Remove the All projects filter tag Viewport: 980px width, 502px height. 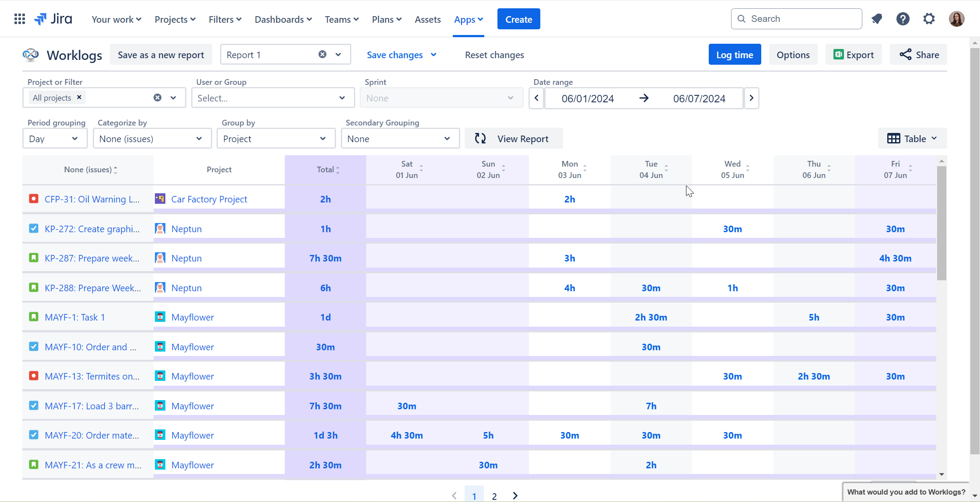coord(79,97)
